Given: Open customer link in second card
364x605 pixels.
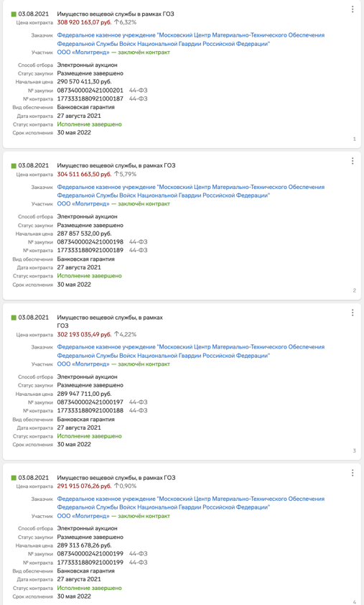Looking at the screenshot, I should coord(191,191).
